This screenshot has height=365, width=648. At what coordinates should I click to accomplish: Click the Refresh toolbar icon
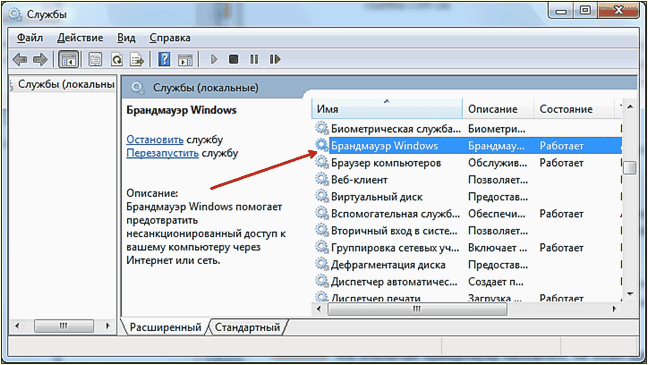tap(117, 60)
